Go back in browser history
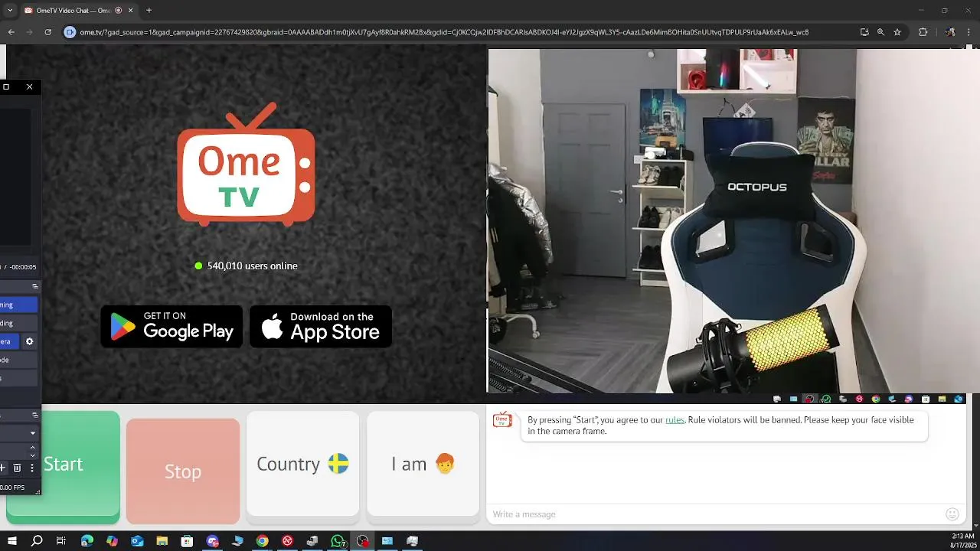This screenshot has height=551, width=980. point(11,32)
